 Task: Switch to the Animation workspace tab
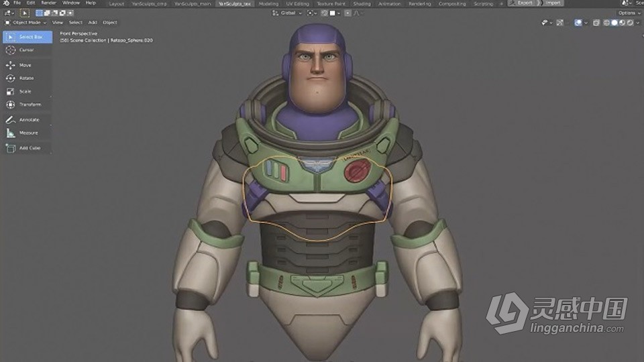389,4
